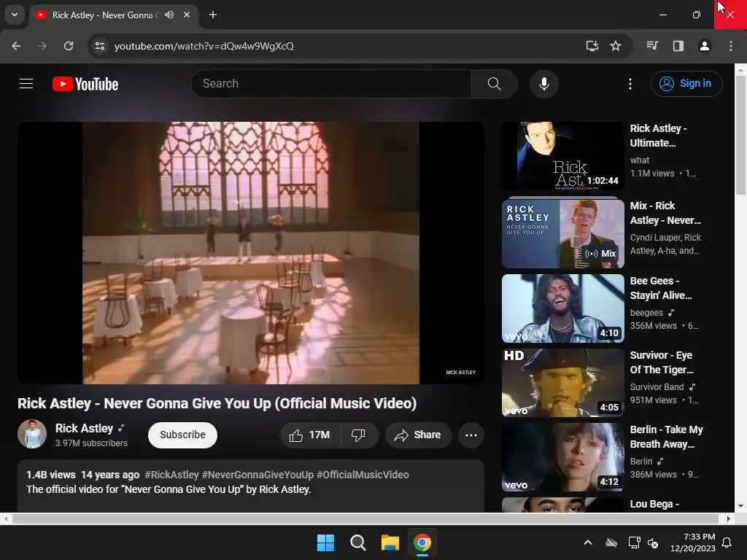
Task: Open more actions ellipsis under video
Action: [471, 435]
